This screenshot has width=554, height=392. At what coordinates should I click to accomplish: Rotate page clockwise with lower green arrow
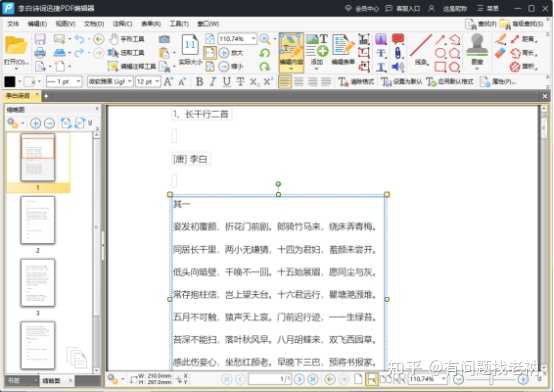[264, 66]
